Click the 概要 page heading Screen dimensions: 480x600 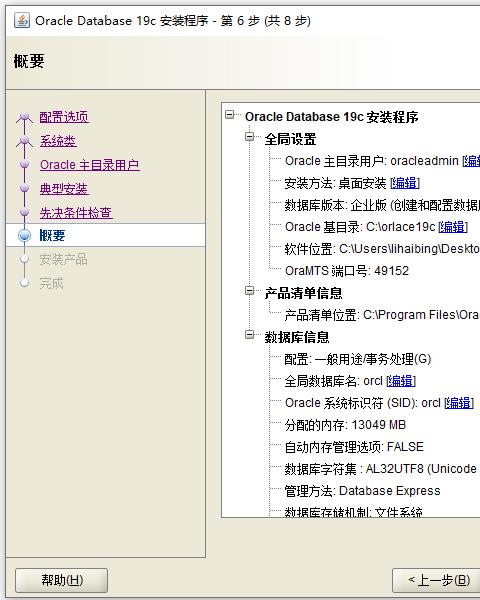(x=29, y=62)
